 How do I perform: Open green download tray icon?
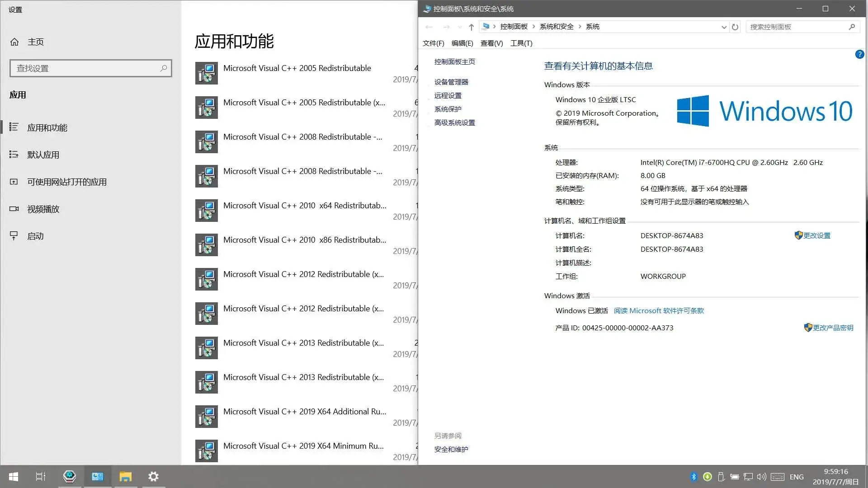click(708, 477)
